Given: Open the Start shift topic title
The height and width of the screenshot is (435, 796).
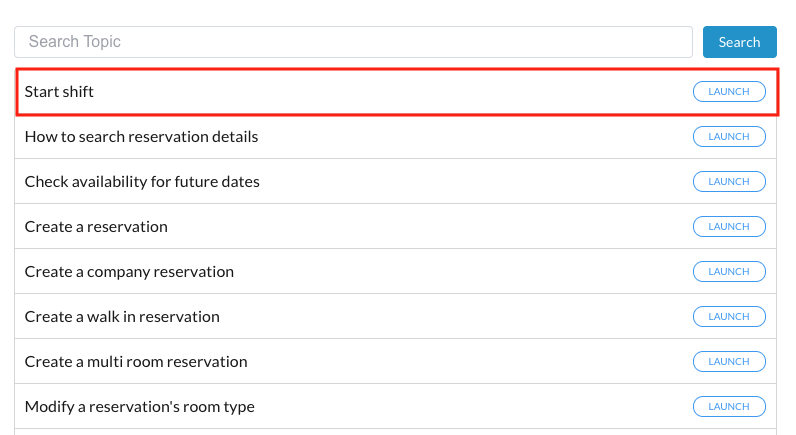Looking at the screenshot, I should coord(59,92).
